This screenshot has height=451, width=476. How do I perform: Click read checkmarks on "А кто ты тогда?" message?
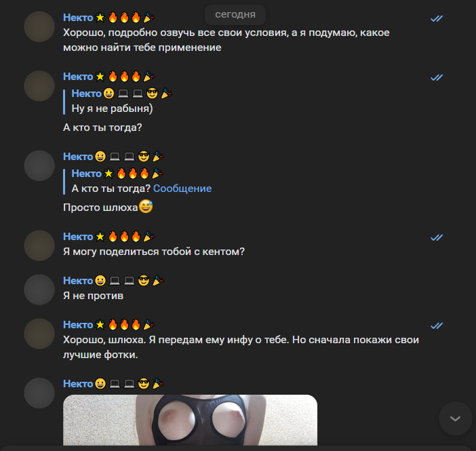(437, 77)
